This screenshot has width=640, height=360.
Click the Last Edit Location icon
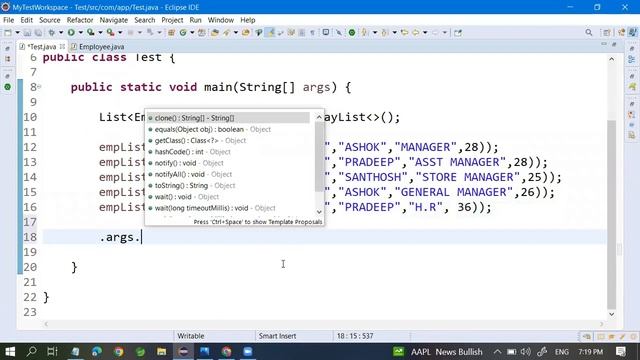[404, 33]
